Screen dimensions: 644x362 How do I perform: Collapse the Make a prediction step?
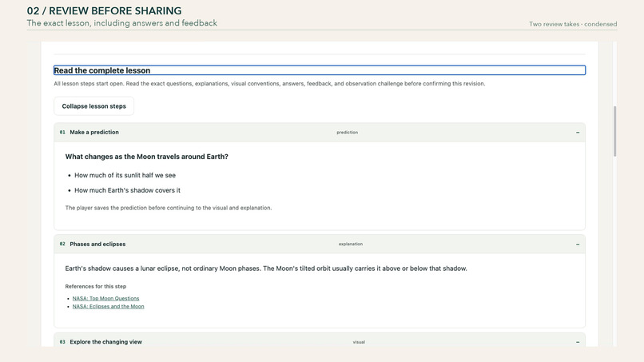coord(578,133)
